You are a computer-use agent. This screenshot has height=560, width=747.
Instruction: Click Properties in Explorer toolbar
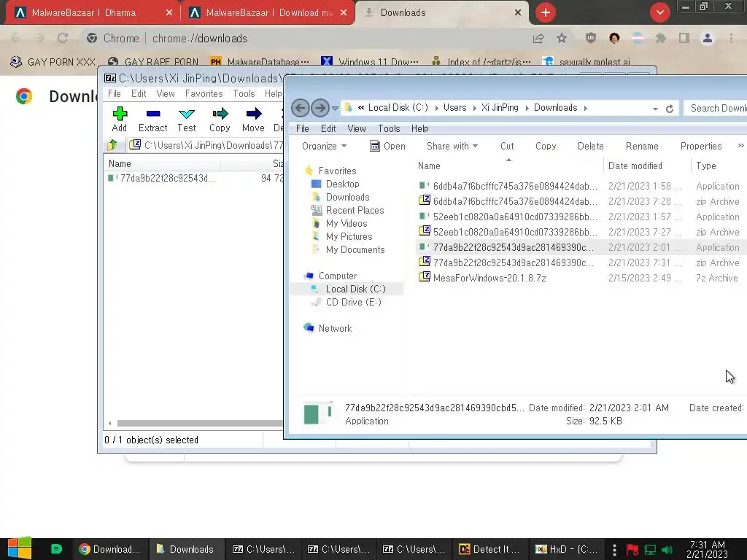point(701,146)
